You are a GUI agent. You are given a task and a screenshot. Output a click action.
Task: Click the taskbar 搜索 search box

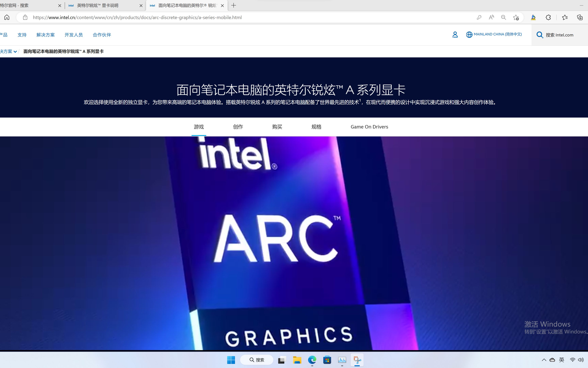tap(257, 360)
